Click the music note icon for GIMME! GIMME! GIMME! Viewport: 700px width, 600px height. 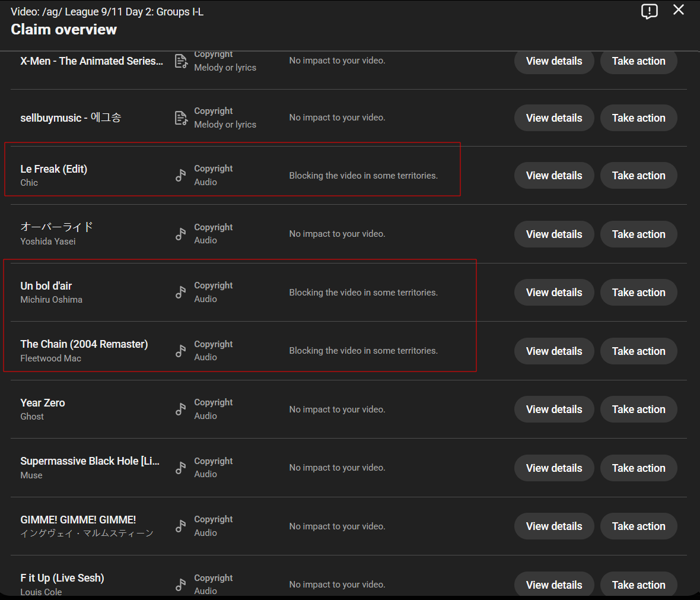(x=180, y=526)
